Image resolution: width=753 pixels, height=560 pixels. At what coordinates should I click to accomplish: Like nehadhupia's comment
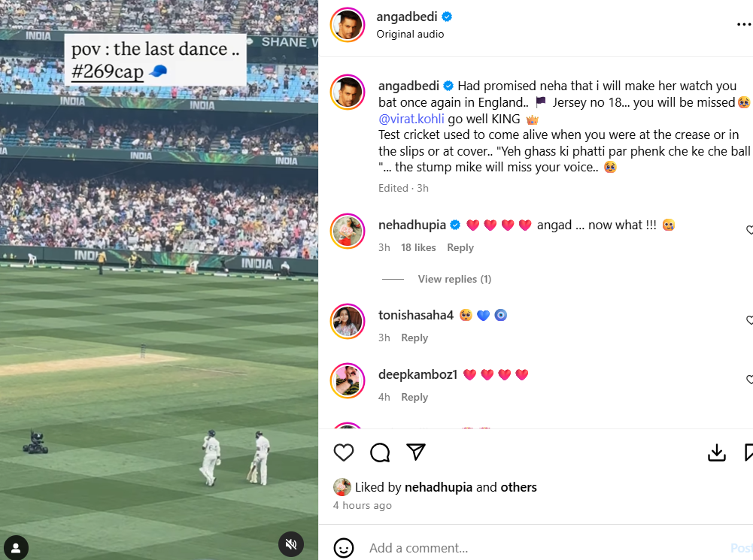(749, 230)
